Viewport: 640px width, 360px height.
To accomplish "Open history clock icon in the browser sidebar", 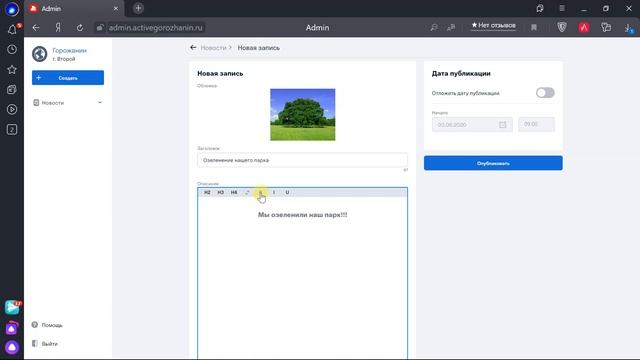I will 12,49.
